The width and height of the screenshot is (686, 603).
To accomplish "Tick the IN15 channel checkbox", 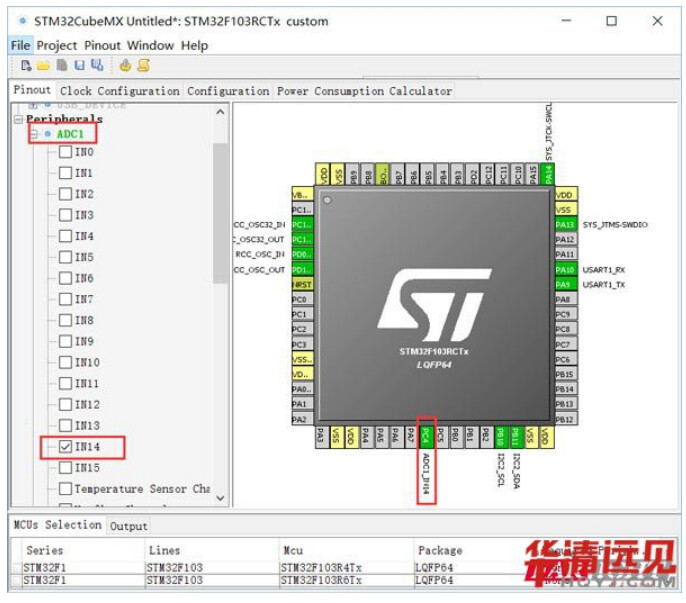I will pyautogui.click(x=66, y=468).
